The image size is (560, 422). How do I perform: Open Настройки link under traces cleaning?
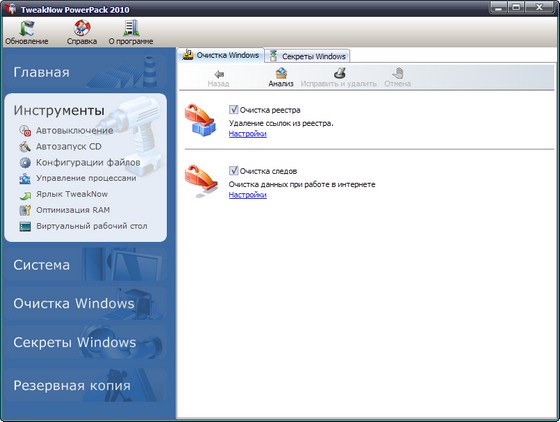coord(248,195)
